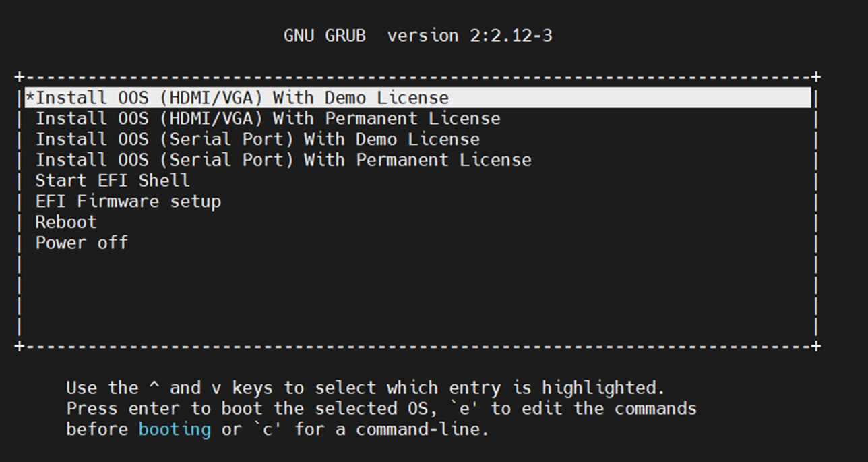
Task: Click the top-right plus corner of menu border
Action: (816, 77)
